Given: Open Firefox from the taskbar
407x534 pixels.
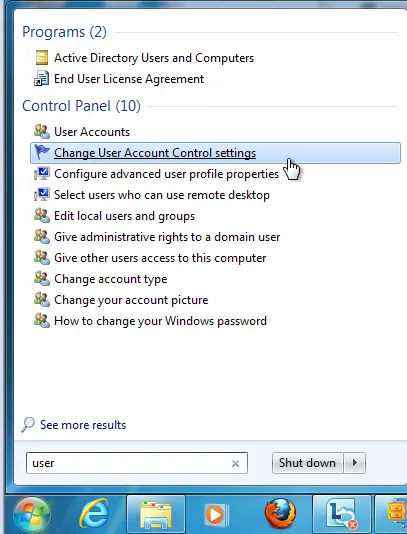Looking at the screenshot, I should pyautogui.click(x=280, y=514).
